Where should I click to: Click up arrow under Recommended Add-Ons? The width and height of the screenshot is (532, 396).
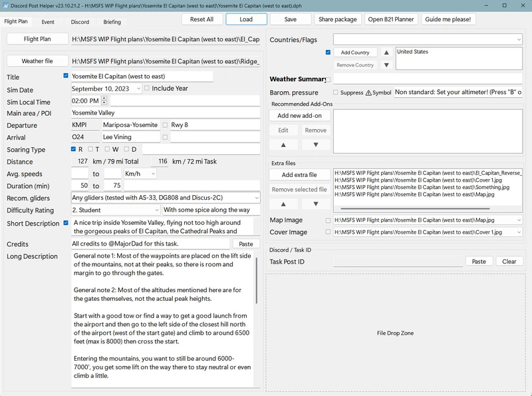(x=283, y=144)
